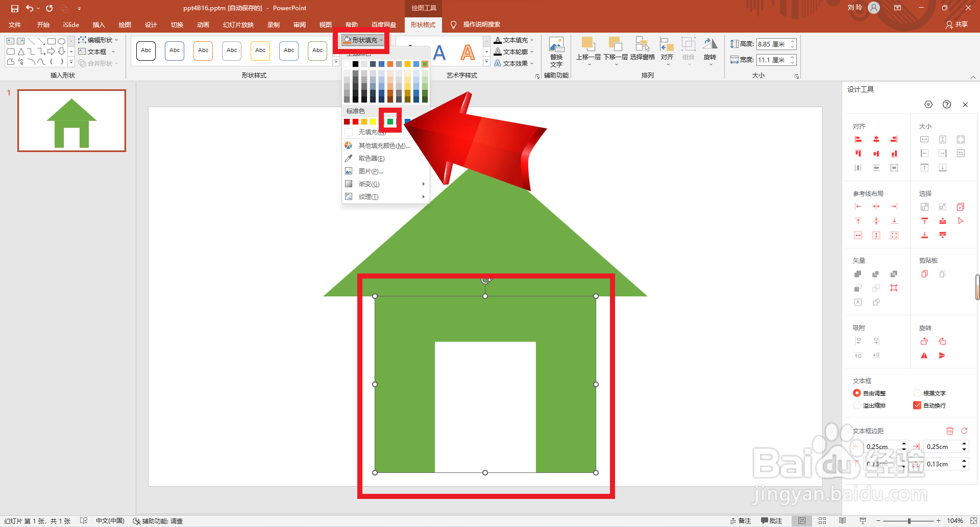Click the Save icon in the title bar

point(14,8)
